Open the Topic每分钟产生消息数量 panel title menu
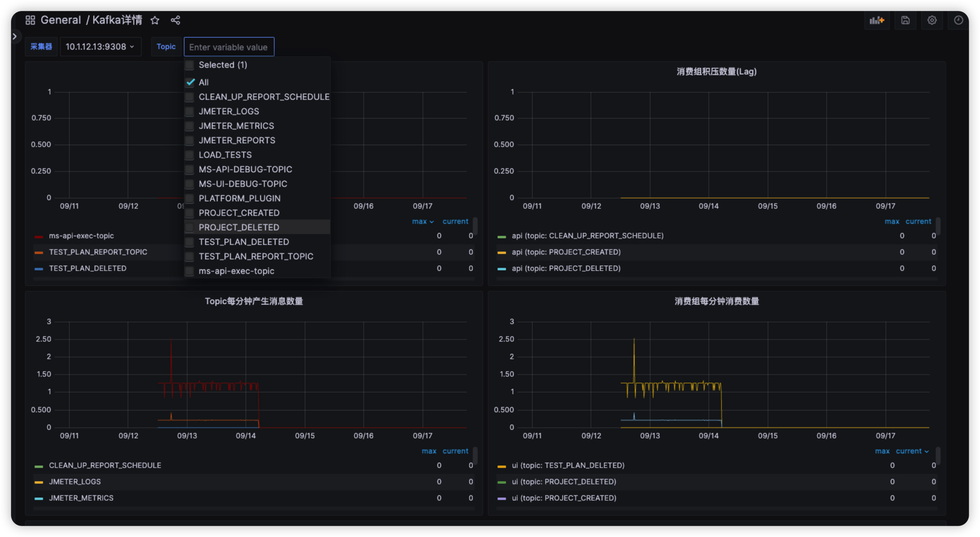The height and width of the screenshot is (537, 980). pos(254,301)
